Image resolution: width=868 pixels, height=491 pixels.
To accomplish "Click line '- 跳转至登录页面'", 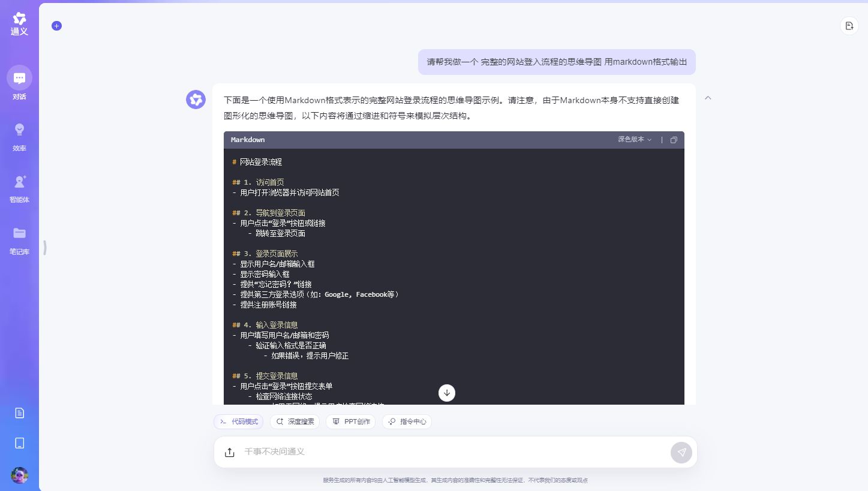I will (x=277, y=233).
